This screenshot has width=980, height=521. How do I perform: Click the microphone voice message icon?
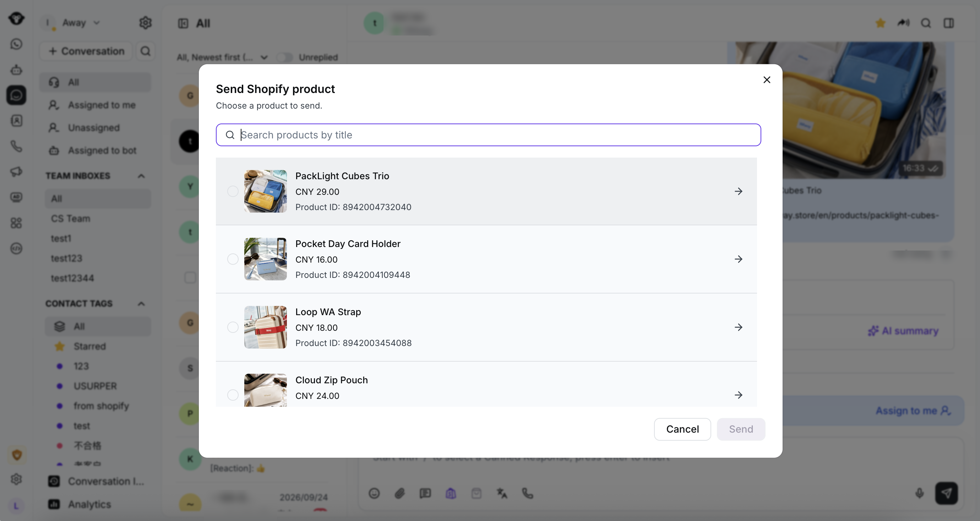(919, 494)
